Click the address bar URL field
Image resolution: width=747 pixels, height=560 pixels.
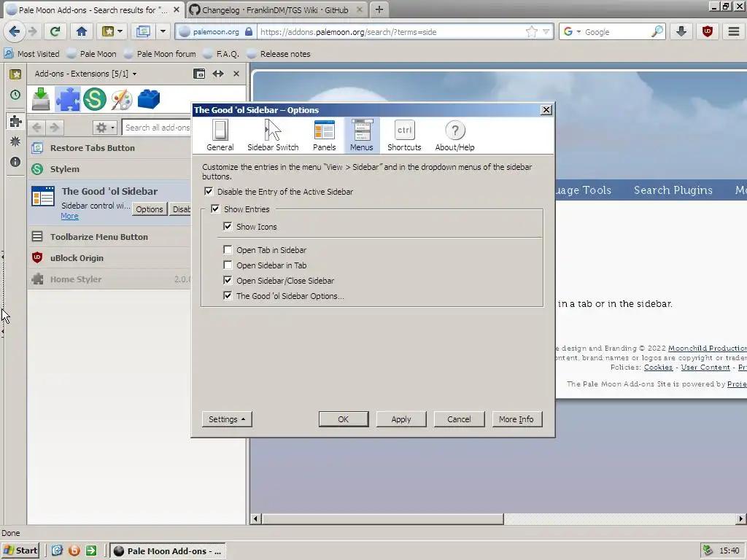pos(391,32)
